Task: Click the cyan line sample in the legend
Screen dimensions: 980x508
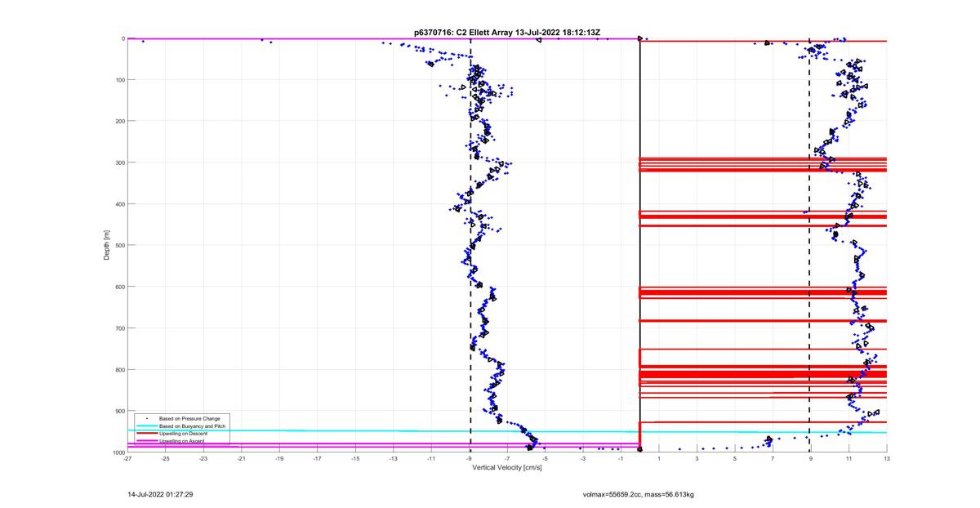Action: (x=146, y=426)
